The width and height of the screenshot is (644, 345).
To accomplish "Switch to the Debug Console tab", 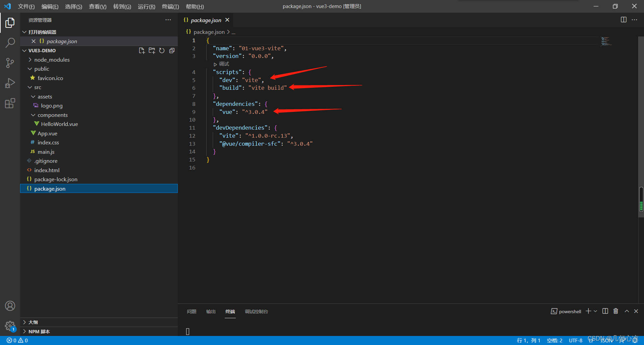I will 256,312.
